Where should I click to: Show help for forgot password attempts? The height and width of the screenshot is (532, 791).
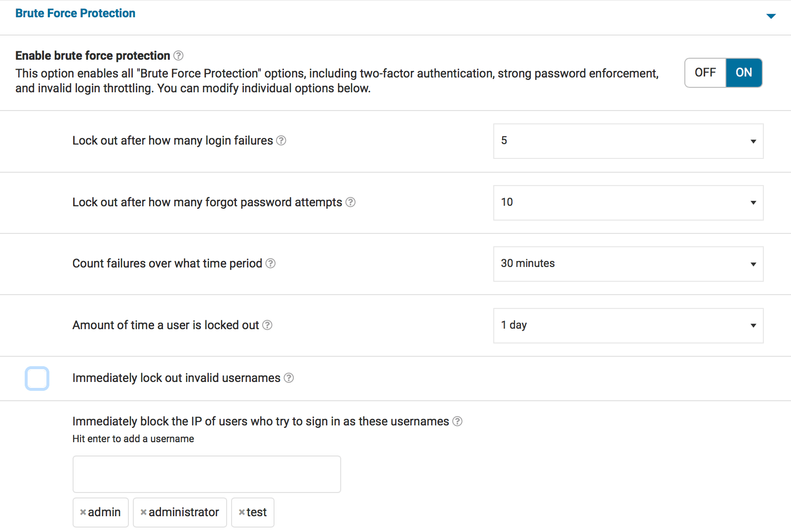point(351,202)
